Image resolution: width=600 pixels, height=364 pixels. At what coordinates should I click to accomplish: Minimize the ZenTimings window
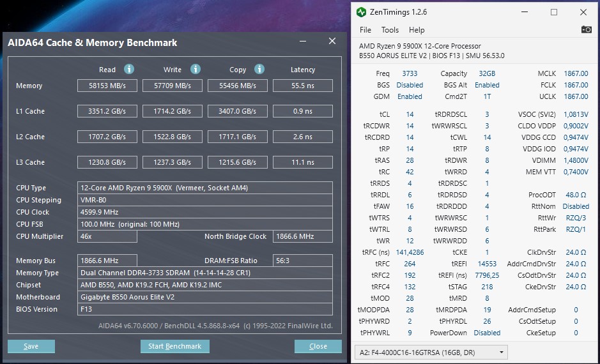[525, 12]
